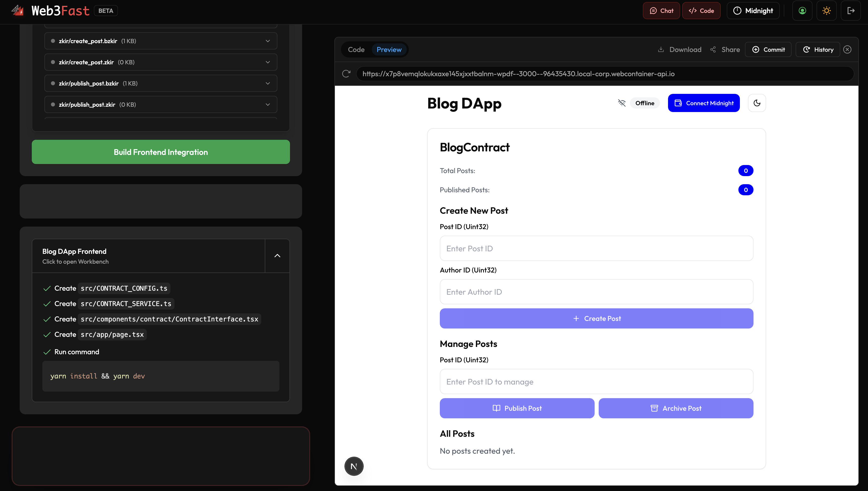Focus the Enter Author ID field
868x491 pixels.
coord(596,292)
